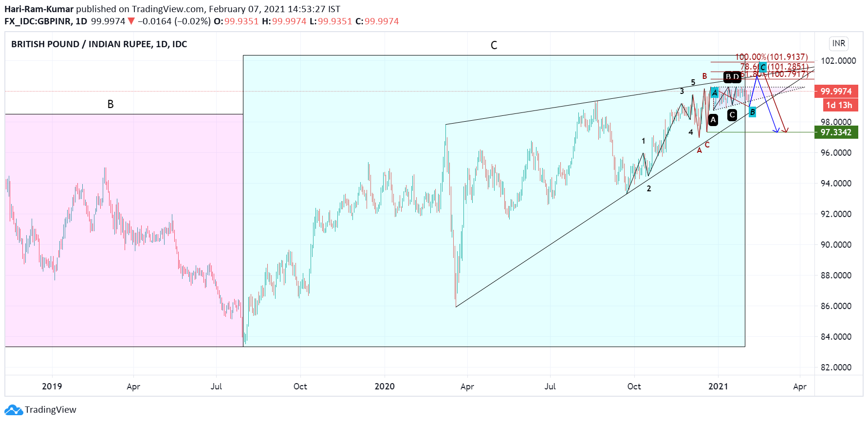Click the 2019 time axis label

point(52,386)
